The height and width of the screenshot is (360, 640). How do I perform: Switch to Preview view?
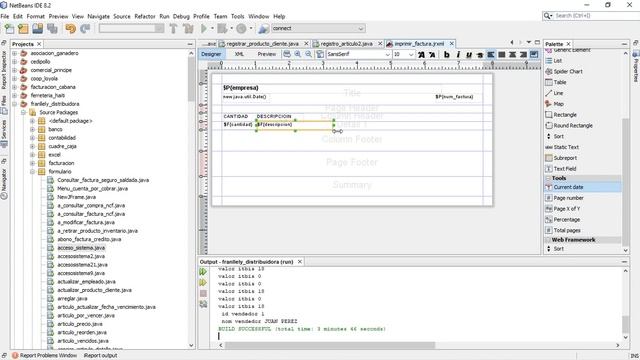pos(267,54)
